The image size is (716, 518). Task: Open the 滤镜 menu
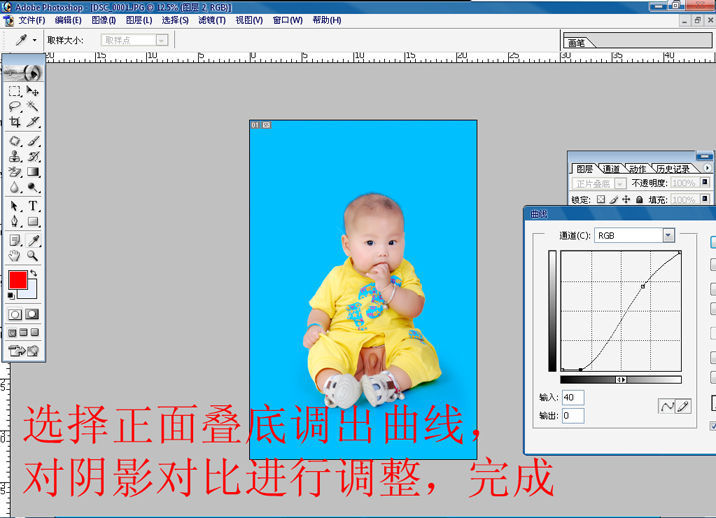coord(212,20)
